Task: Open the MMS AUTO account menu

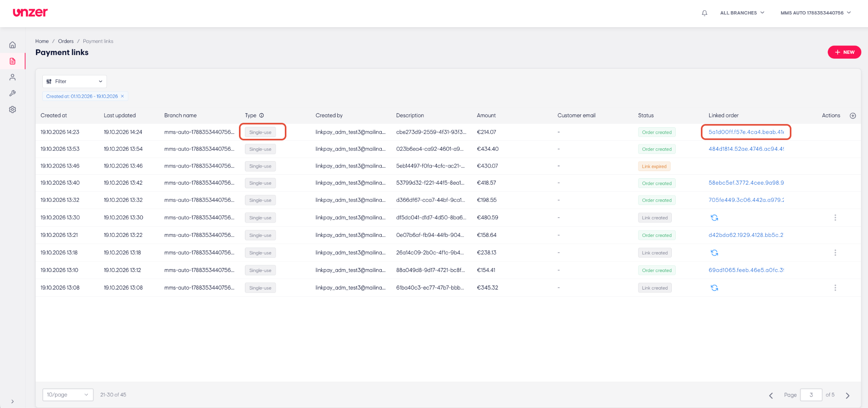Action: 816,13
